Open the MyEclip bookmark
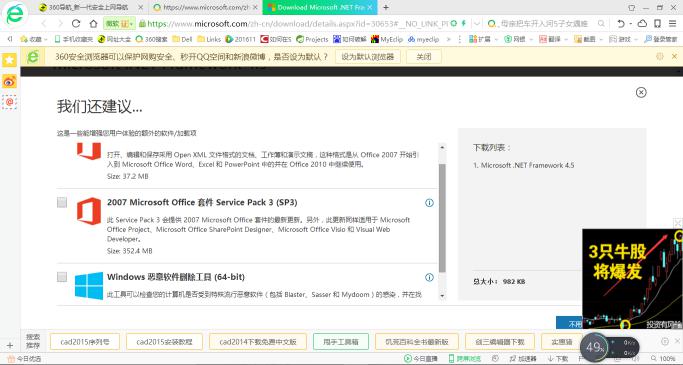 (x=387, y=39)
